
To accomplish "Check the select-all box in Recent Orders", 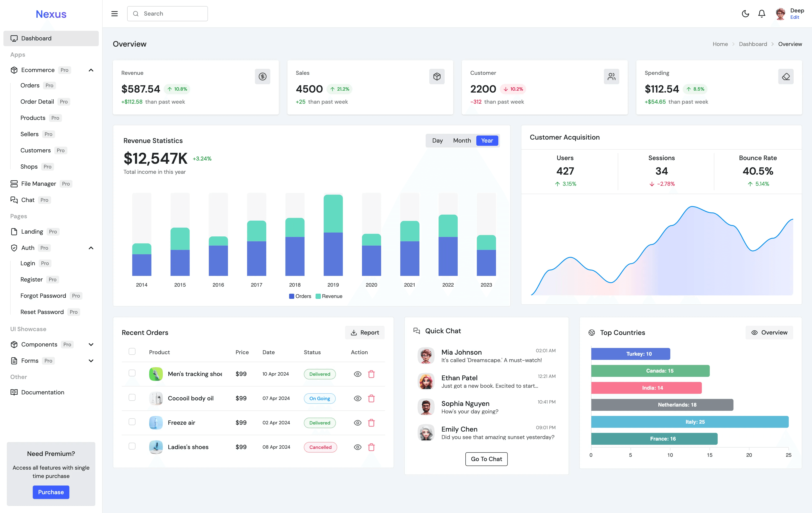I will point(132,351).
